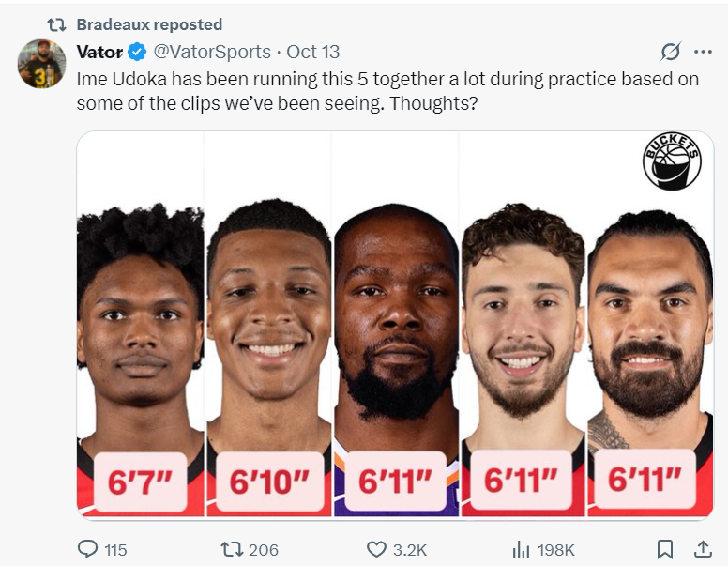The image size is (728, 566).
Task: Click the repost arrows icon above the avatar
Action: click(56, 24)
